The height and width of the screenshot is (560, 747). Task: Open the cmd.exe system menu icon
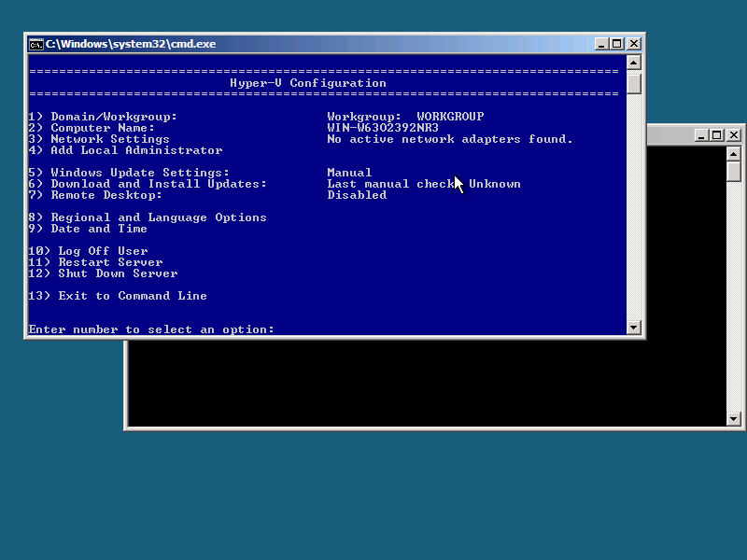tap(35, 44)
